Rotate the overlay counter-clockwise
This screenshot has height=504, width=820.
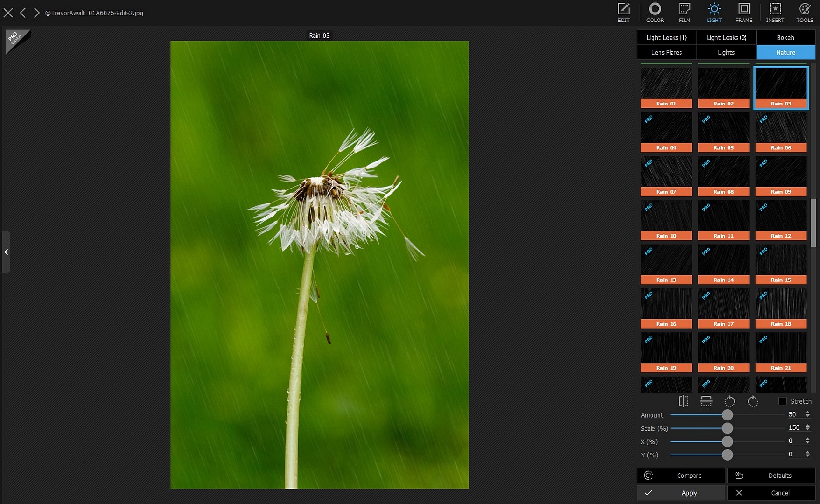729,401
